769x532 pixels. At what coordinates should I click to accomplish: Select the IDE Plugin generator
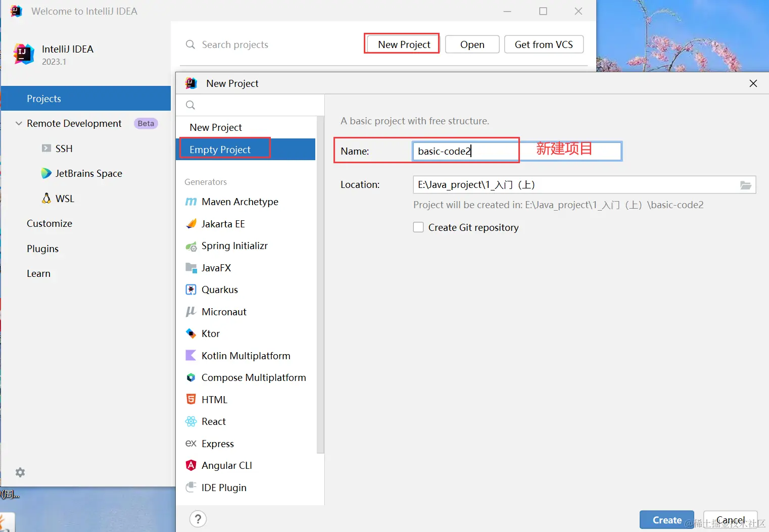[x=246, y=487]
